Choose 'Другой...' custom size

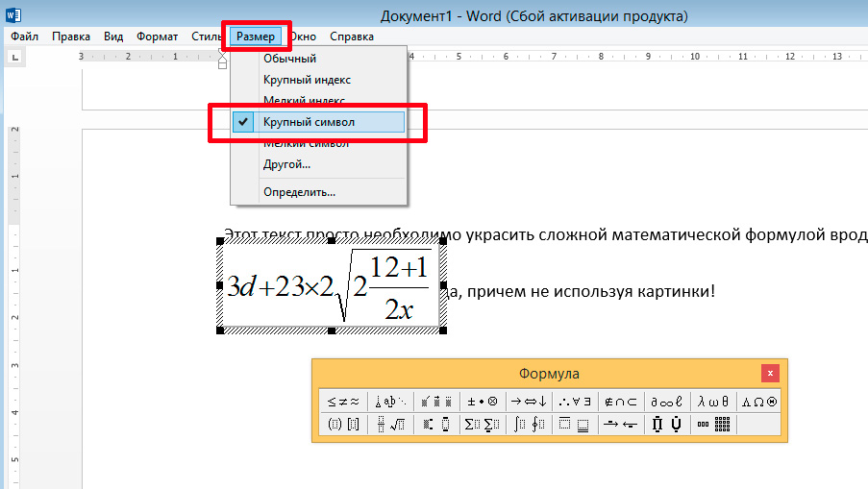click(286, 164)
